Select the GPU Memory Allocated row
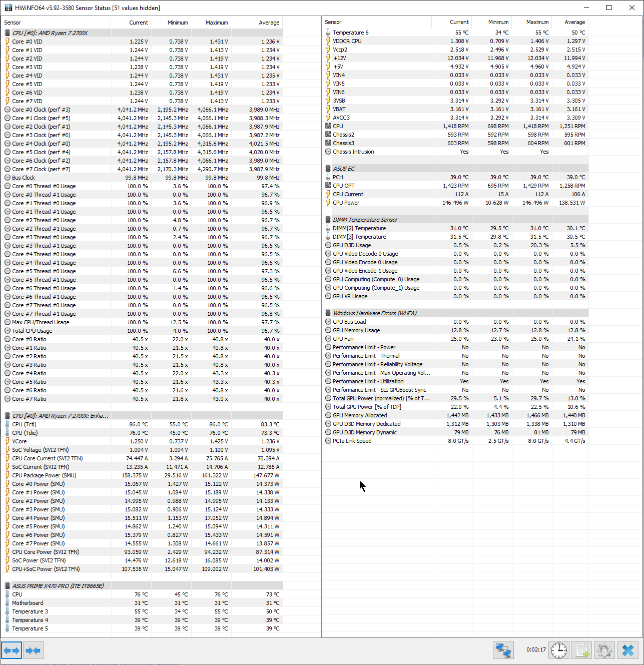Image resolution: width=644 pixels, height=665 pixels. [455, 415]
